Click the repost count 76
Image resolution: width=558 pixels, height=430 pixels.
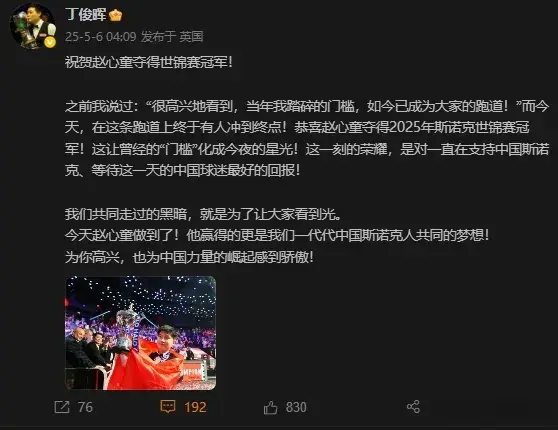[85, 407]
